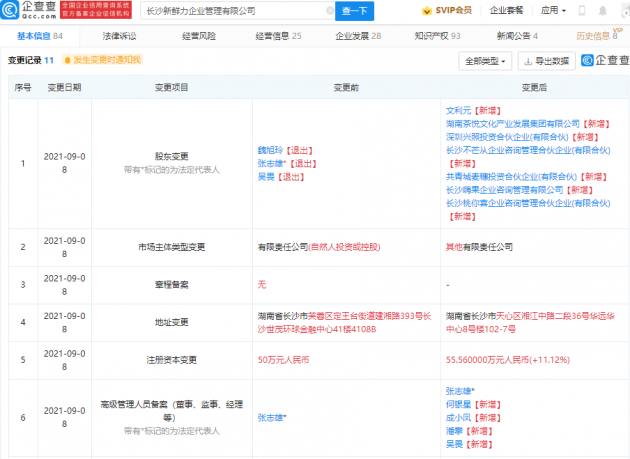Clear the search box with x icon
The height and width of the screenshot is (459, 630).
coord(330,11)
